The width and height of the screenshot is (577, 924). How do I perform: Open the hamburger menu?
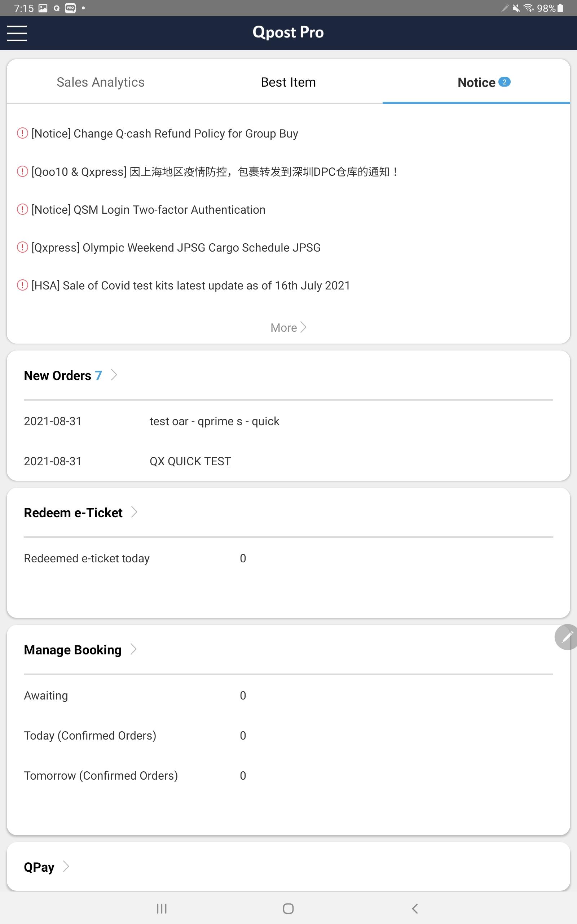[17, 33]
